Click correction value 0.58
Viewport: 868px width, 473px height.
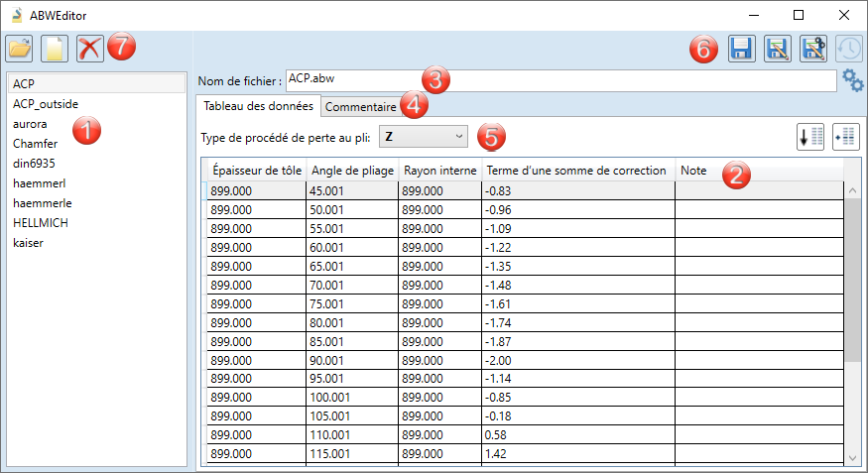578,435
